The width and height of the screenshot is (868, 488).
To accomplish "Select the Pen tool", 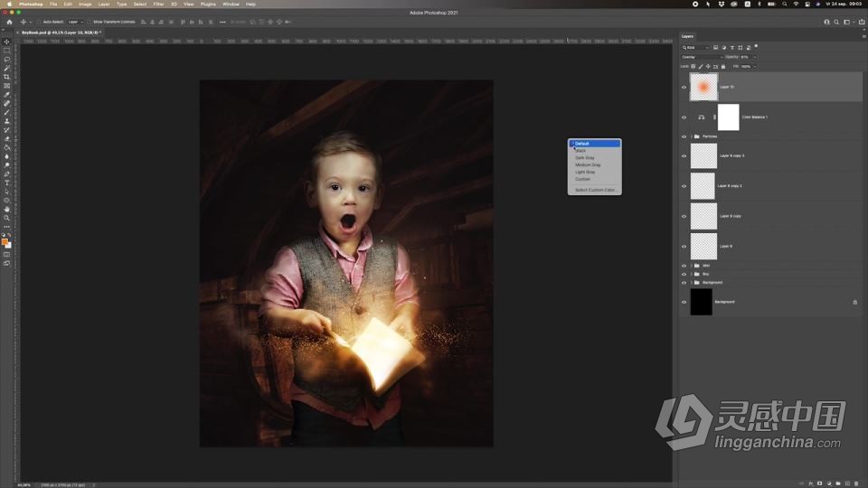I will pyautogui.click(x=6, y=174).
